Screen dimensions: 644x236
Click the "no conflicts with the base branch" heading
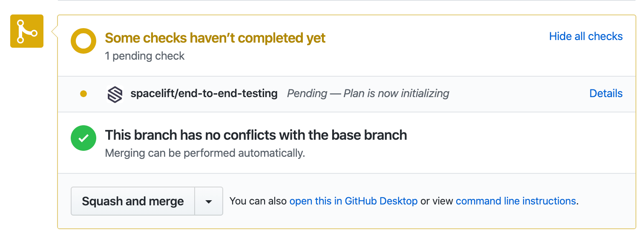coord(256,135)
